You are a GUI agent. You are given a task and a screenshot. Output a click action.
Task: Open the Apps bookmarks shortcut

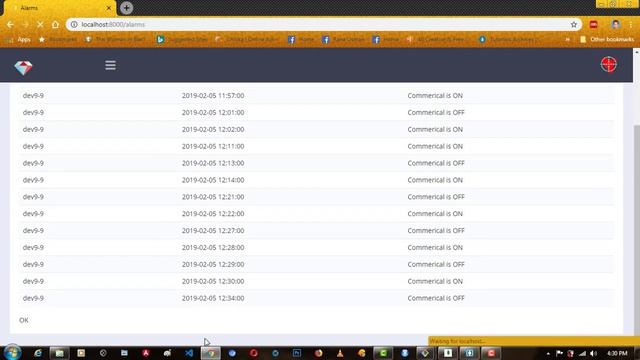pos(19,40)
